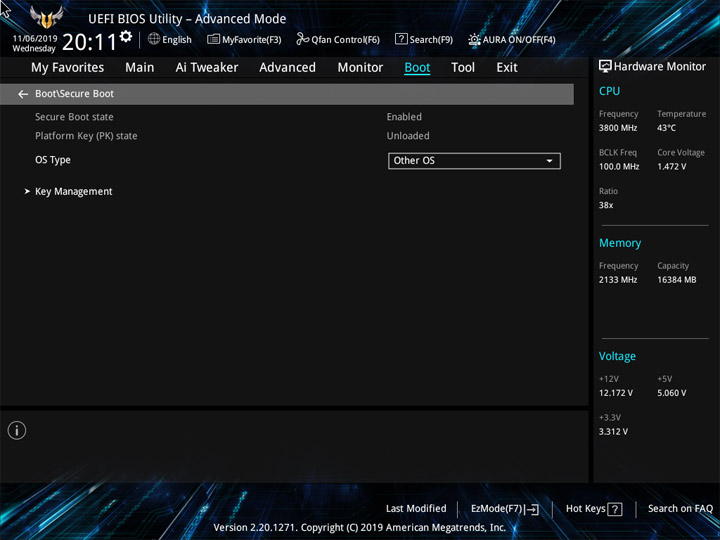The image size is (720, 540).
Task: Open the Ai Tweaker tab
Action: point(207,68)
